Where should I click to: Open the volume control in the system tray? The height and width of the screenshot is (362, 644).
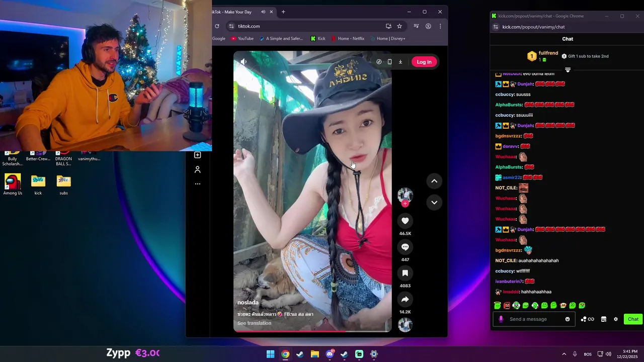(x=608, y=354)
